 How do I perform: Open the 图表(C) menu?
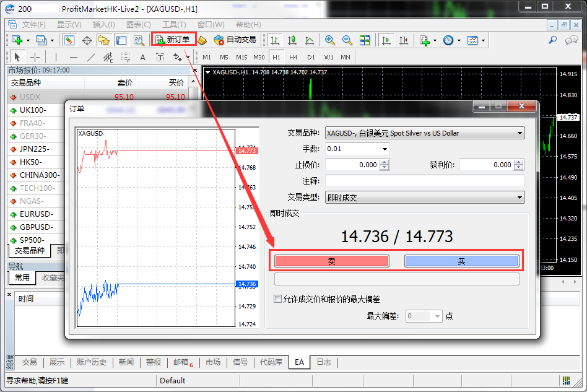tap(138, 25)
